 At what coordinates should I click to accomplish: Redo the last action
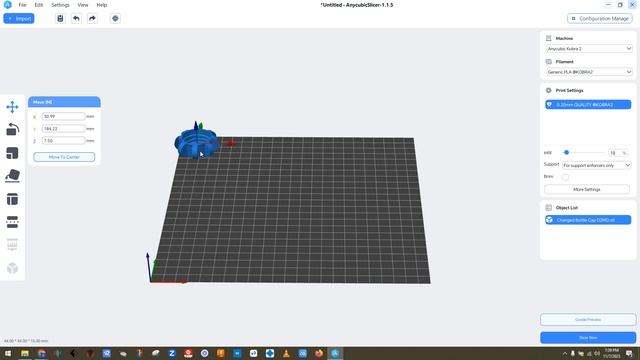tap(92, 18)
